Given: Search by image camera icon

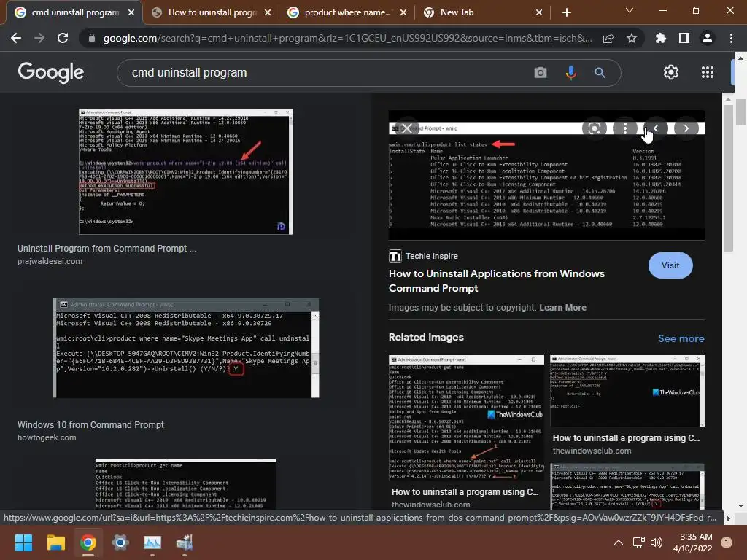Looking at the screenshot, I should tap(541, 72).
